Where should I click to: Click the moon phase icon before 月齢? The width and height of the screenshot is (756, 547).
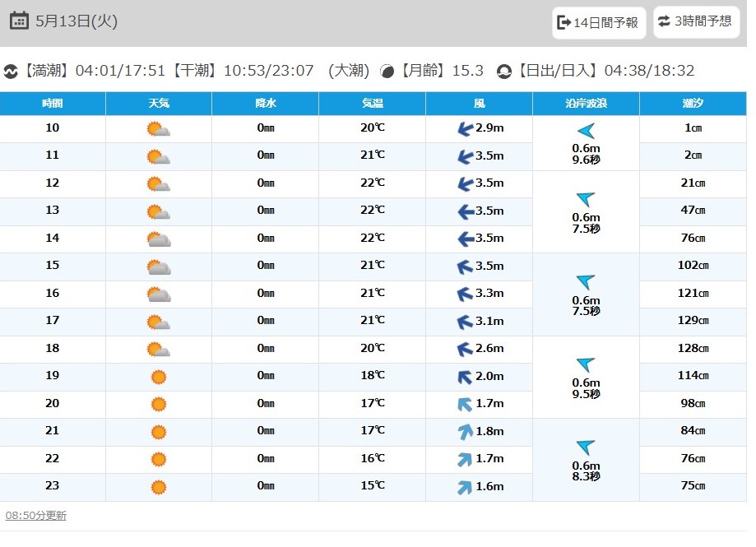(387, 72)
